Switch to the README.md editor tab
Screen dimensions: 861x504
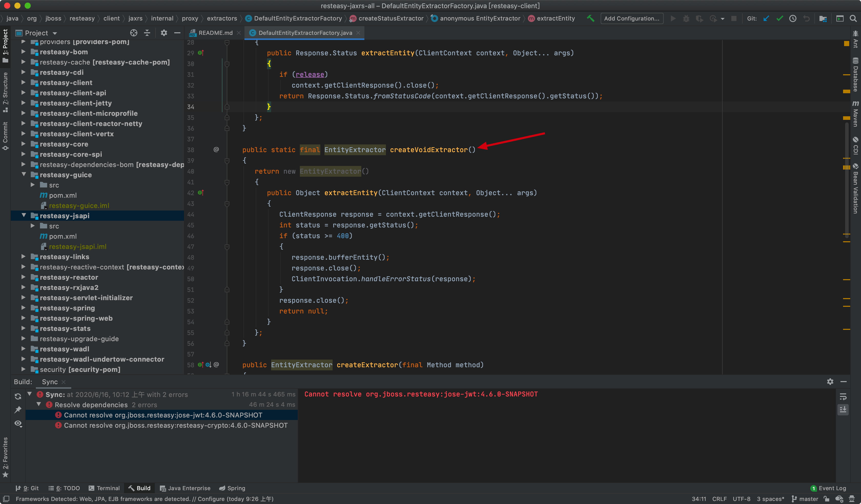pyautogui.click(x=215, y=33)
